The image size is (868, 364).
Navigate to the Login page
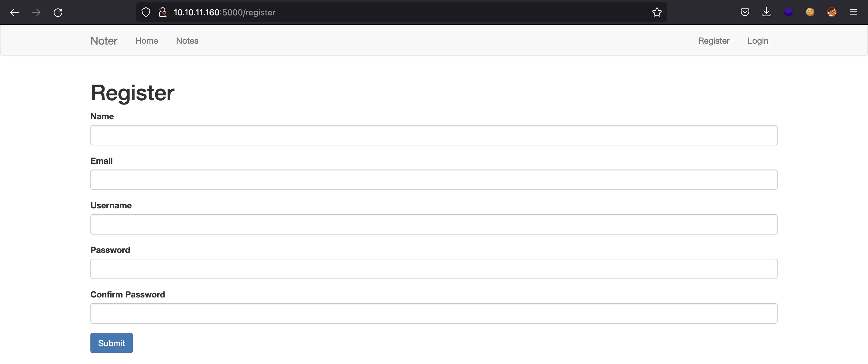[757, 41]
